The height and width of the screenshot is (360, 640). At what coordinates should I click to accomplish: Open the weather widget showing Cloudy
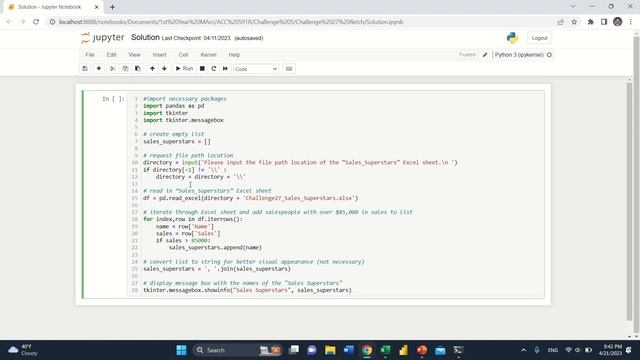[x=23, y=350]
